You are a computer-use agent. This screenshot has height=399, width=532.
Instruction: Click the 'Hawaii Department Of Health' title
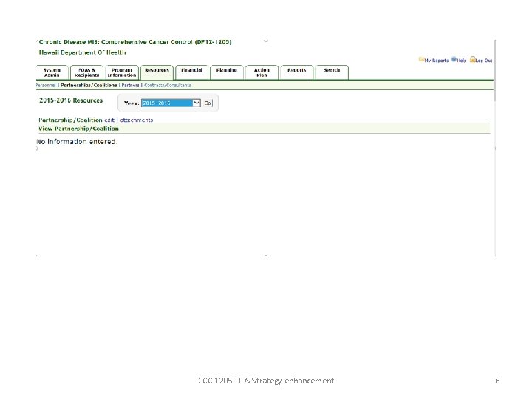coord(83,52)
